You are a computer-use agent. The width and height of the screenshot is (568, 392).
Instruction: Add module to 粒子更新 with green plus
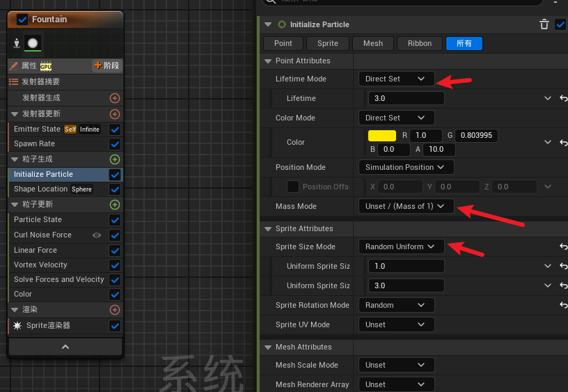[x=115, y=205]
